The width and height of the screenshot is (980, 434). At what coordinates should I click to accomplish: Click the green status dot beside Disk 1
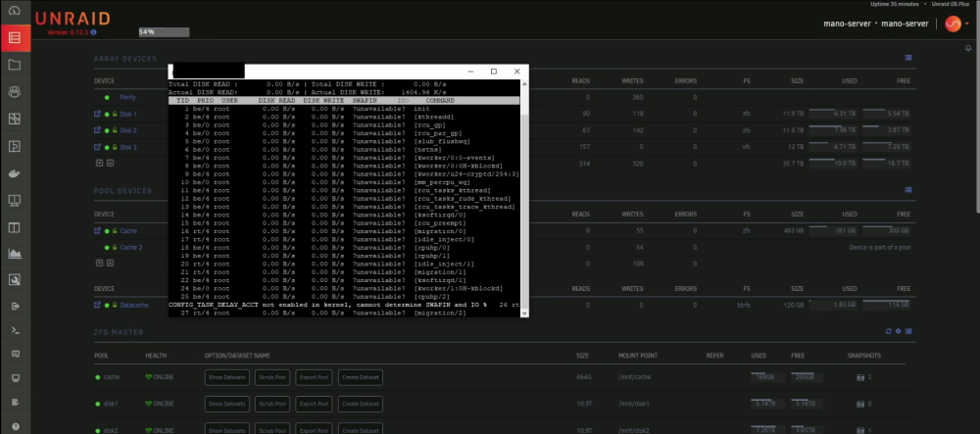pos(107,115)
